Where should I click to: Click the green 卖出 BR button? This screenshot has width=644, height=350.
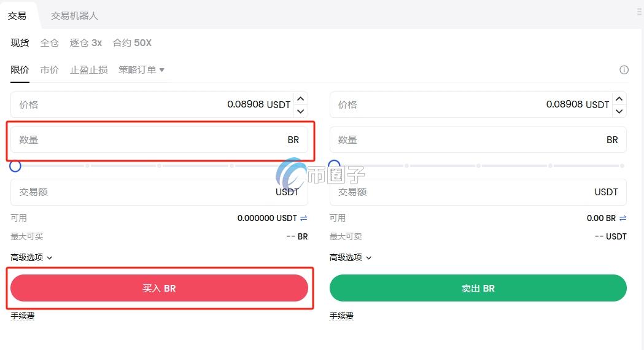pyautogui.click(x=478, y=288)
